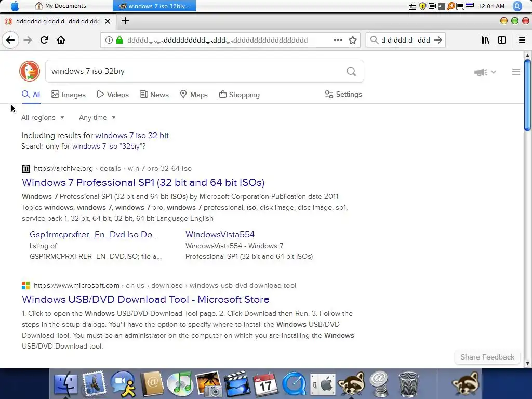This screenshot has height=399, width=532.
Task: Switch to News results
Action: tap(154, 95)
